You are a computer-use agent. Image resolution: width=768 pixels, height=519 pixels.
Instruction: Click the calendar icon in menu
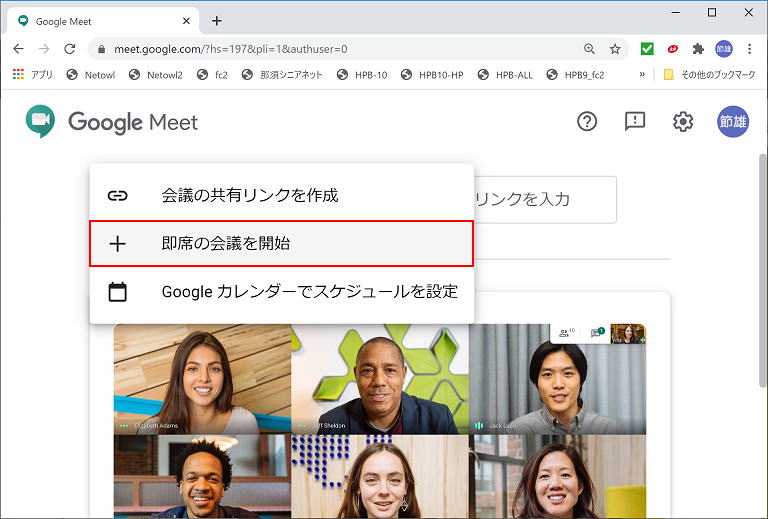click(118, 292)
